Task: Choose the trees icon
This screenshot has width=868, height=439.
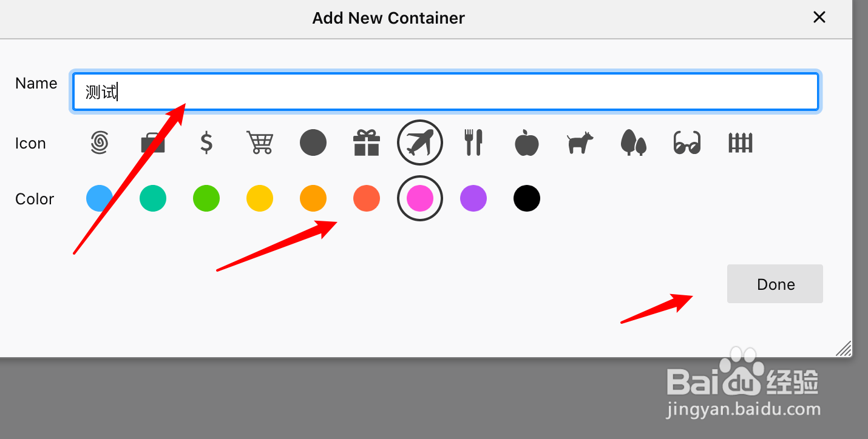Action: (x=634, y=143)
